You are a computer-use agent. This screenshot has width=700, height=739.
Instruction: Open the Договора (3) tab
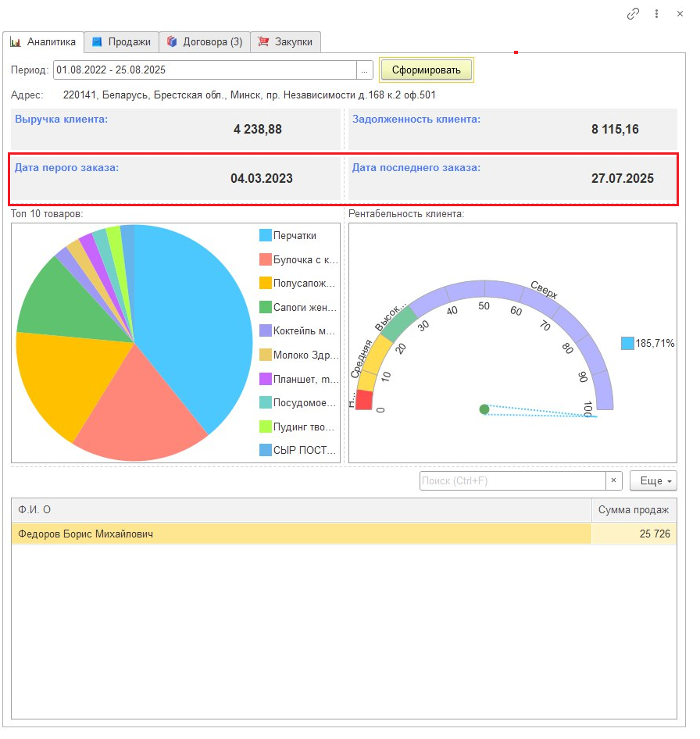click(x=205, y=41)
